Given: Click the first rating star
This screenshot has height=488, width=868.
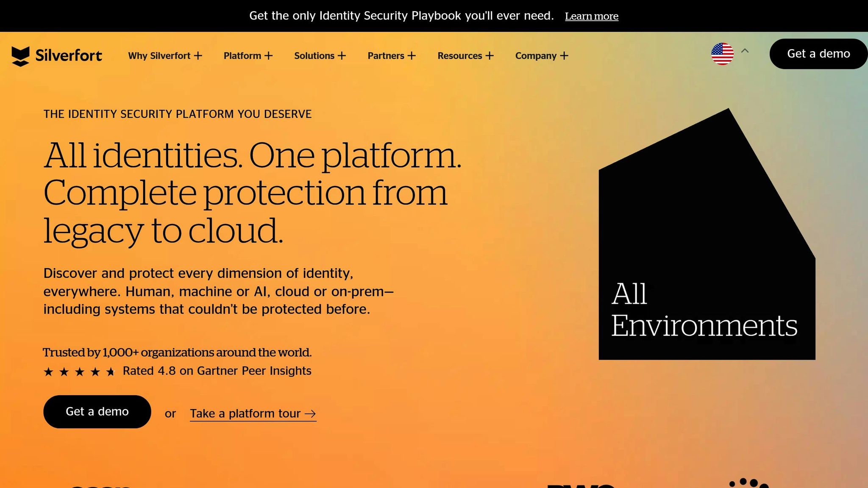Looking at the screenshot, I should pyautogui.click(x=48, y=372).
